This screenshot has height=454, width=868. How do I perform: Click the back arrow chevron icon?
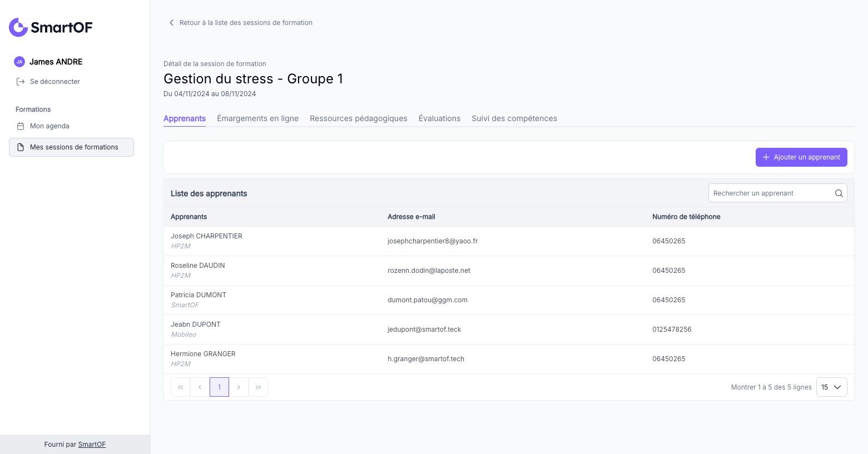pos(171,23)
